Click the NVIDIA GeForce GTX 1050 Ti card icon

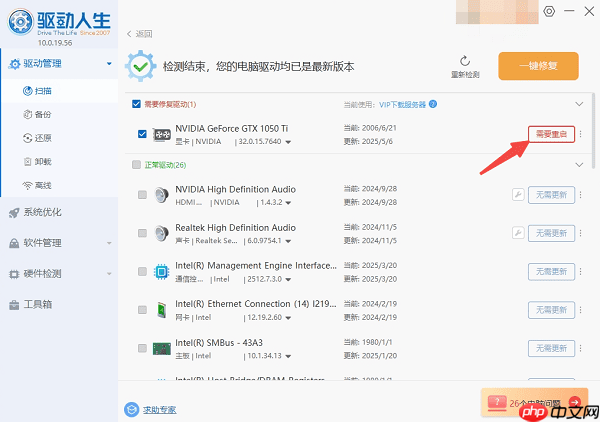[x=161, y=134]
